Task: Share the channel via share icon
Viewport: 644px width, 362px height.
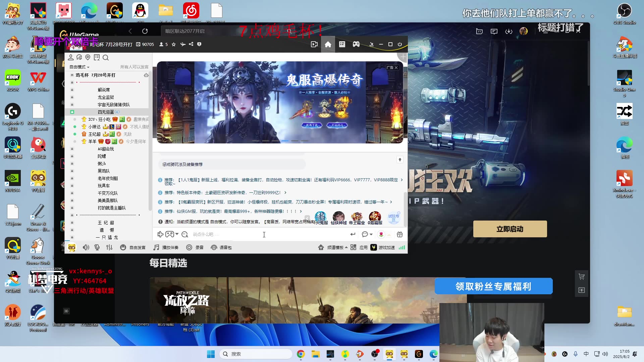Action: pos(191,44)
